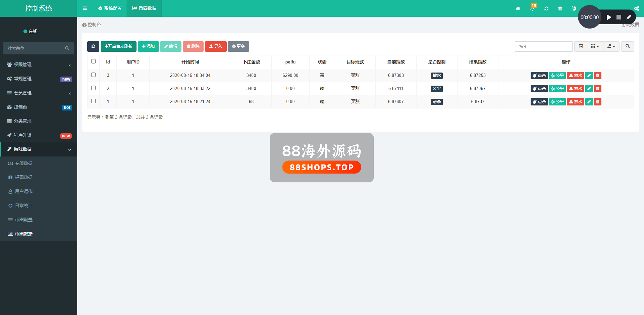Screen dimensions: 644x315
Task: Click the refresh icon button left of toolbar
Action: click(x=93, y=46)
